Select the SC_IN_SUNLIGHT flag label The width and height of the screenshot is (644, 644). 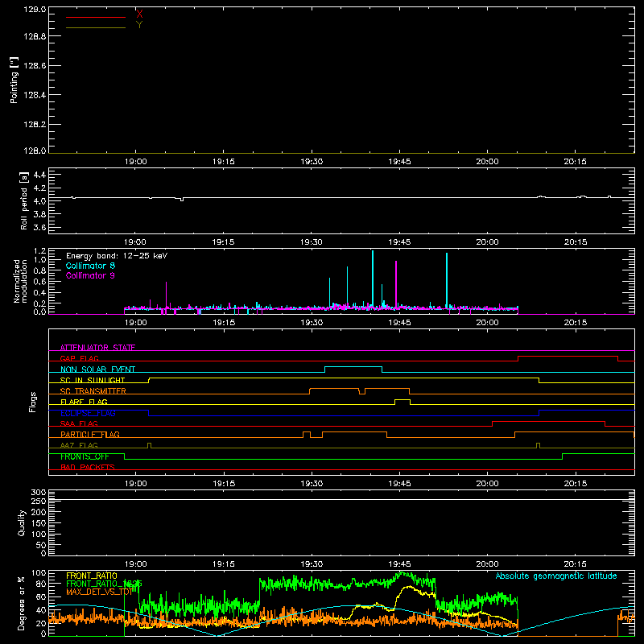click(x=93, y=380)
